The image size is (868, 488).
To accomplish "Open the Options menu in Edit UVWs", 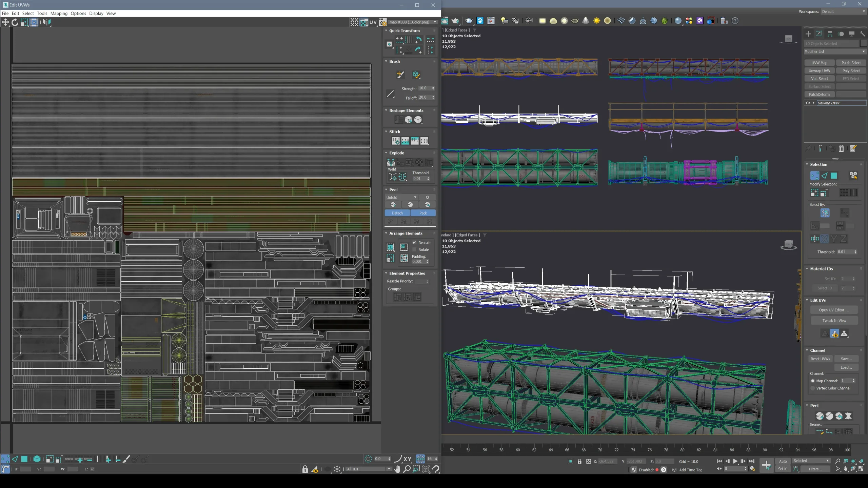I will tap(78, 13).
